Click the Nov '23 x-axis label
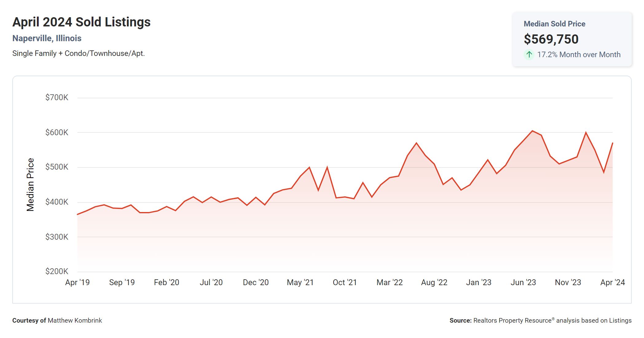Viewport: 644px width, 338px height. pos(568,282)
